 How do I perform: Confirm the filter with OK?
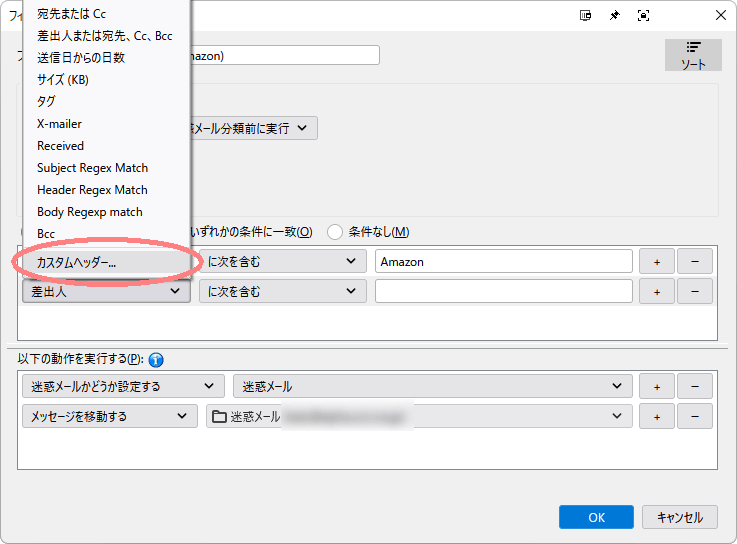point(596,517)
